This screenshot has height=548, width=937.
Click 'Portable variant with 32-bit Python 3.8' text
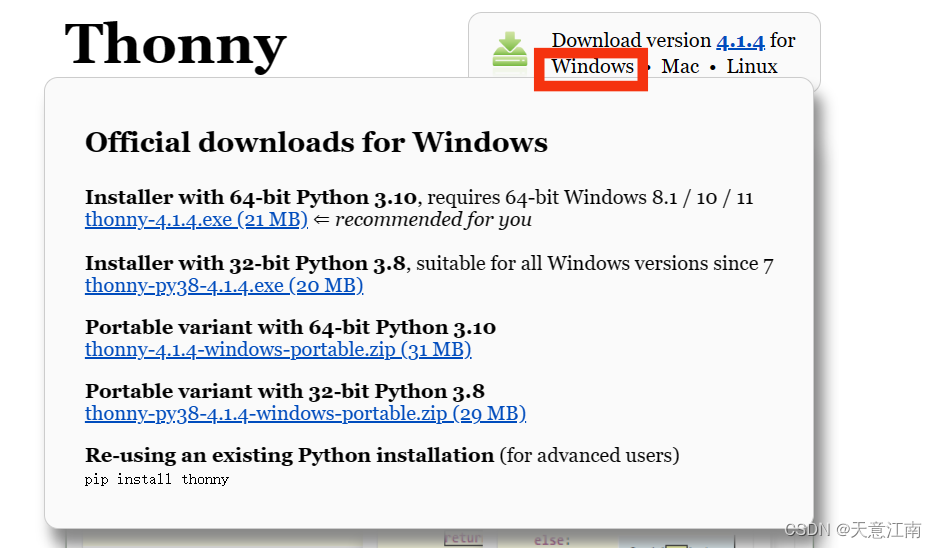284,391
